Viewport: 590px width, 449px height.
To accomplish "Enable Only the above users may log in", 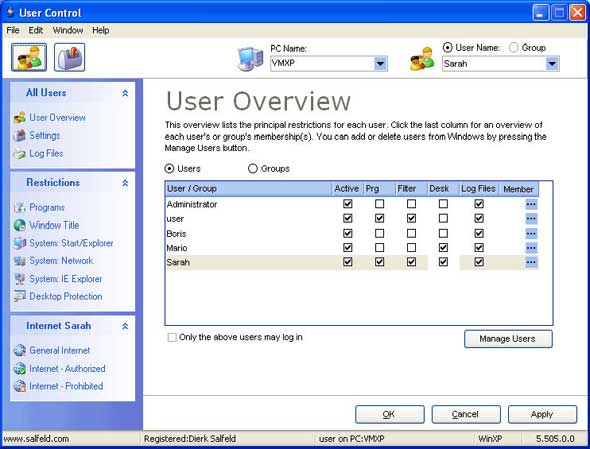I will 172,337.
